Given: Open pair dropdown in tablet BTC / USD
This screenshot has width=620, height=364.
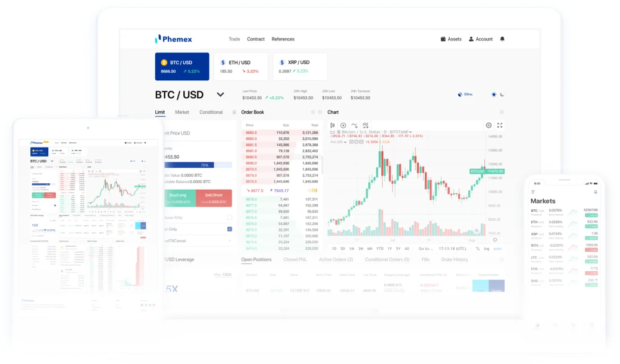Looking at the screenshot, I should point(52,161).
